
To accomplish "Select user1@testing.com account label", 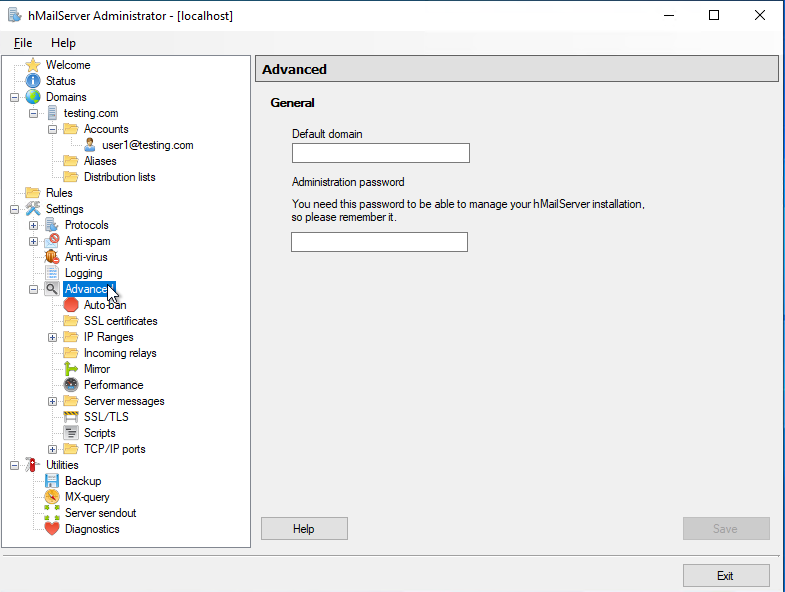I will (147, 145).
